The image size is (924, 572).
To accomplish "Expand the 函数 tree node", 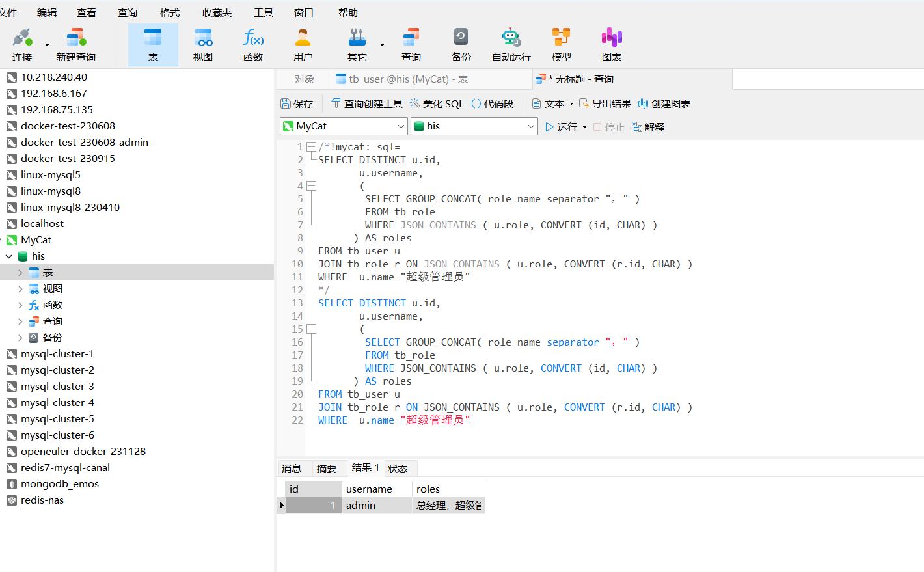I will tap(20, 305).
